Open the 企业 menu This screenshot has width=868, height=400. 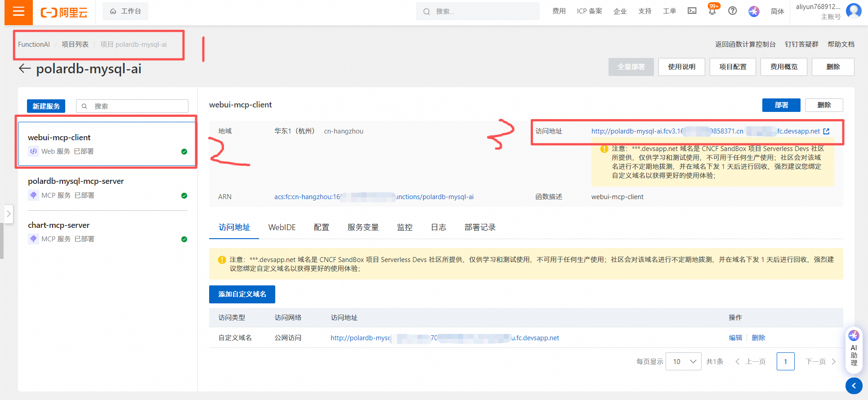click(x=620, y=11)
